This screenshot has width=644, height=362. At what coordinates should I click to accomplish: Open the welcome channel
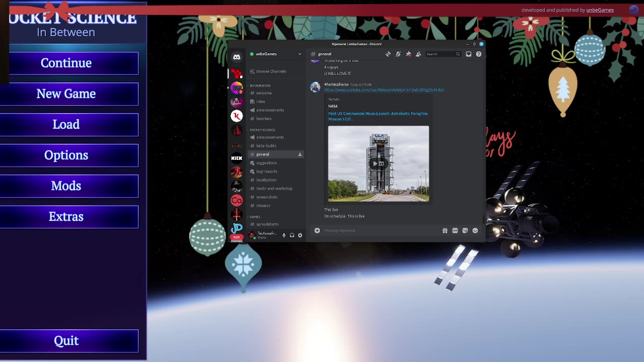click(276, 93)
